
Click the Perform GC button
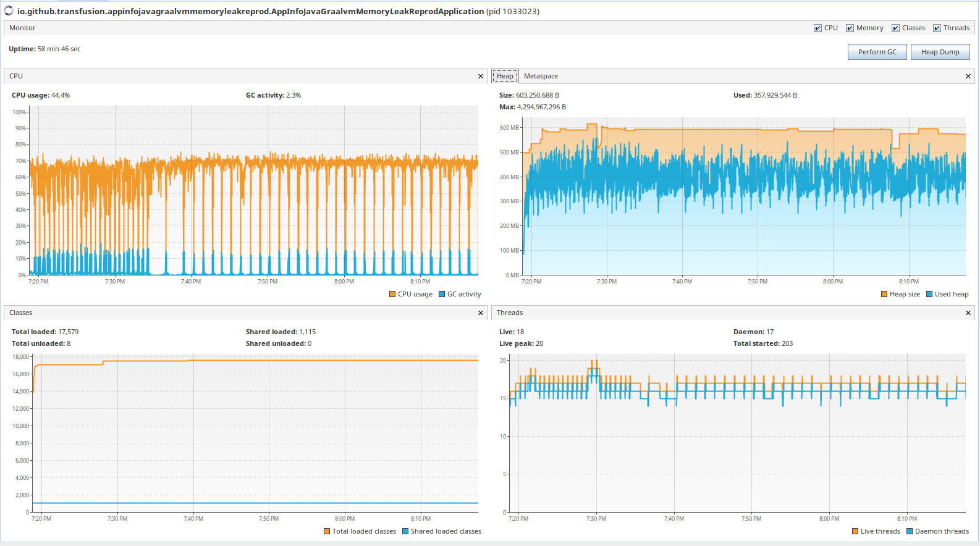[877, 52]
